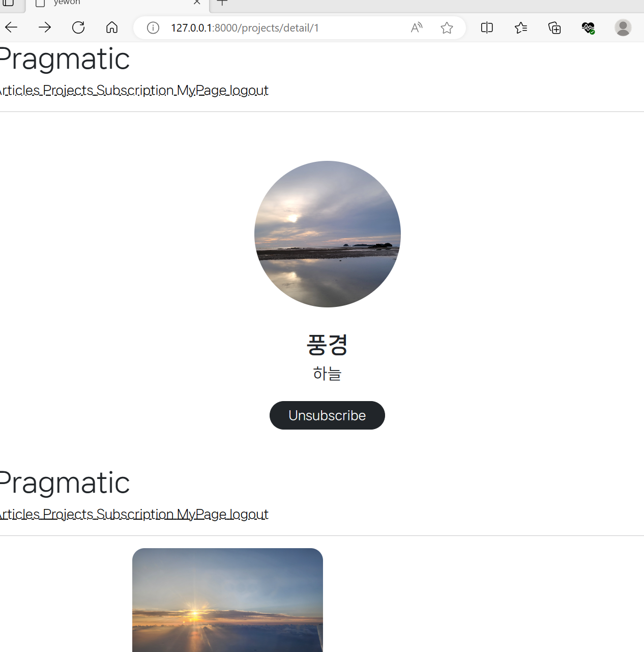Click the project title 풍경
The width and height of the screenshot is (644, 652).
pyautogui.click(x=327, y=345)
